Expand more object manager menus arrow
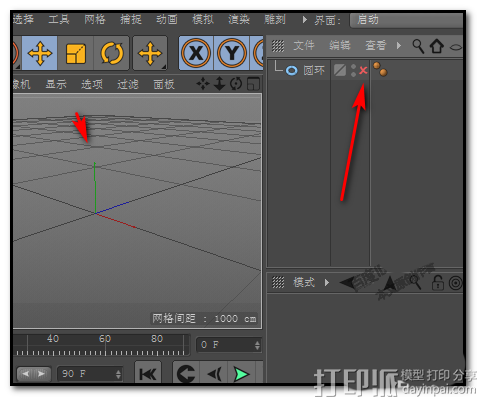 click(x=399, y=46)
